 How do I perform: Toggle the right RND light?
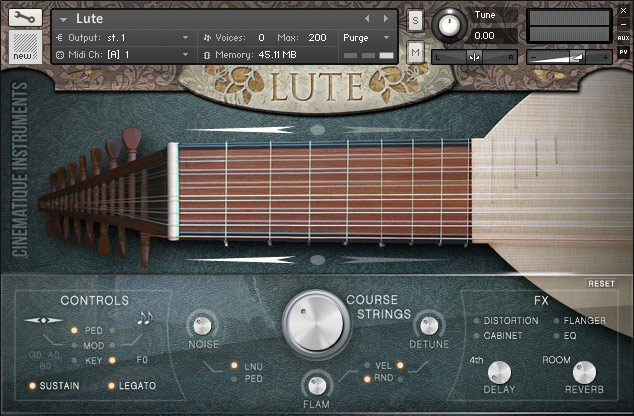400,379
